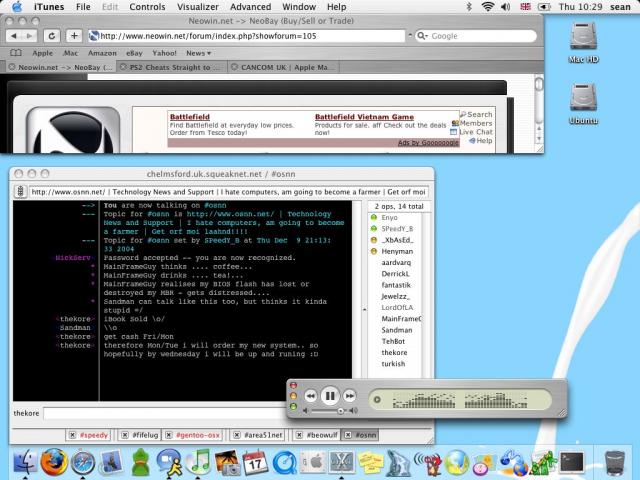The image size is (640, 480).
Task: Close the #gentoo-osx channel tab
Action: pyautogui.click(x=169, y=435)
